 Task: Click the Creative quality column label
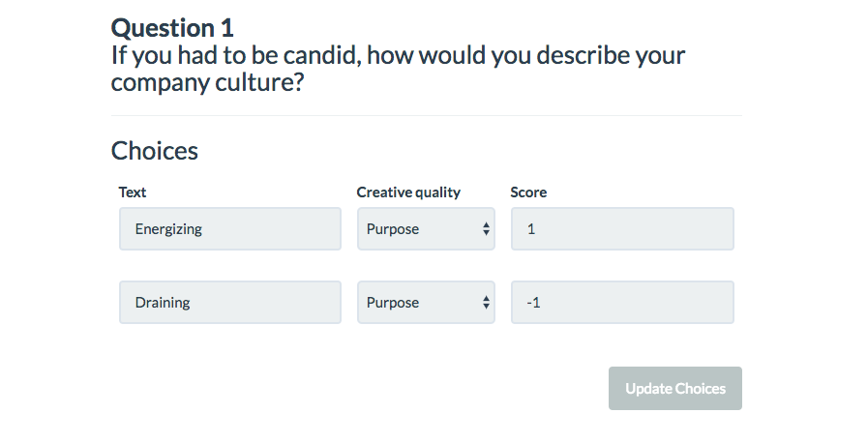pyautogui.click(x=408, y=192)
